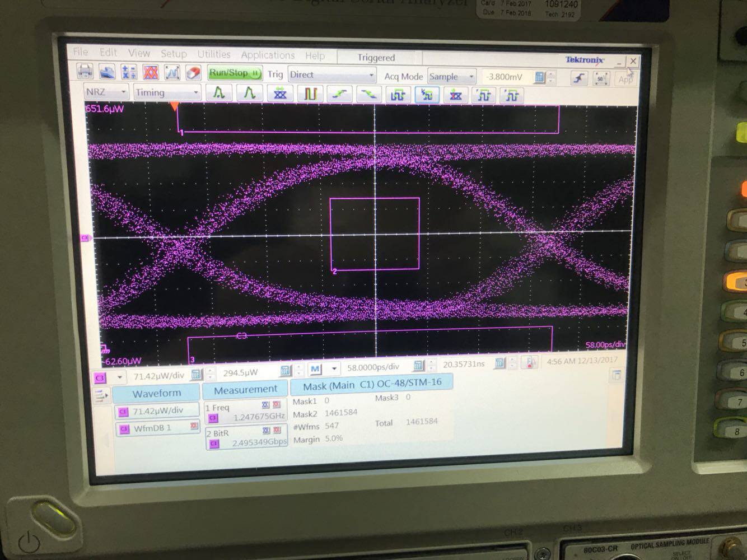This screenshot has height=560, width=747.
Task: Toggle the annotation icon next to 1 Freq
Action: click(265, 405)
